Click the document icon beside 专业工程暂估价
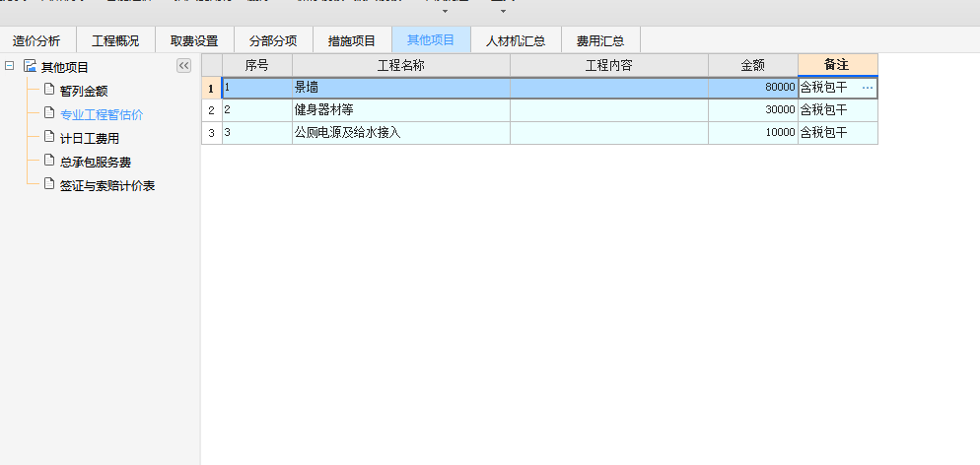 click(49, 113)
